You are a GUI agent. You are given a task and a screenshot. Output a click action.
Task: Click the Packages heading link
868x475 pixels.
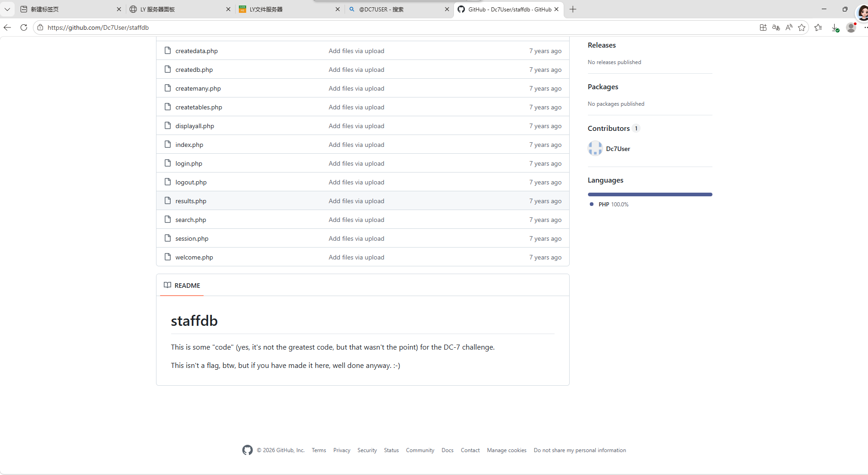pyautogui.click(x=603, y=86)
